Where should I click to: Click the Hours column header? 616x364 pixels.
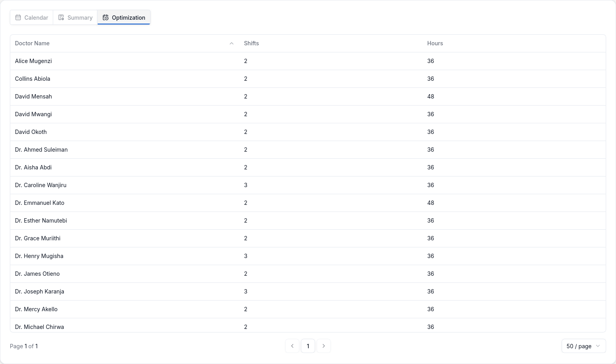click(x=435, y=43)
